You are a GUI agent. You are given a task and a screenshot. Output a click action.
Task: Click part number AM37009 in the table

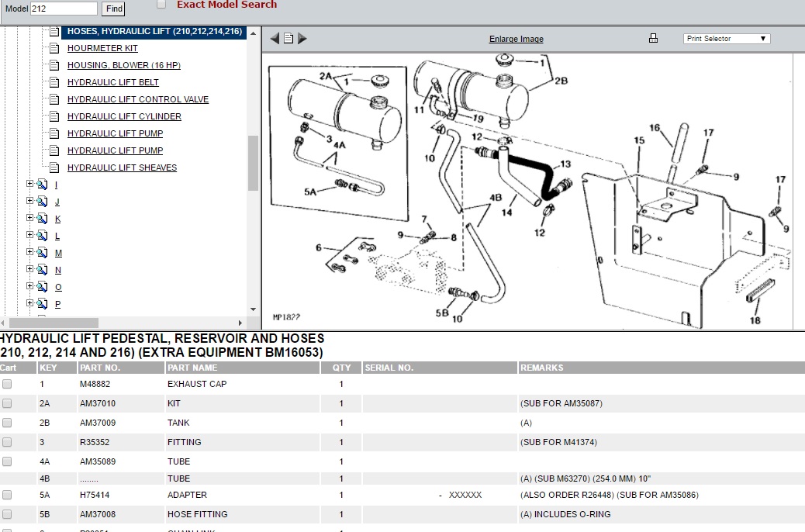coord(98,423)
